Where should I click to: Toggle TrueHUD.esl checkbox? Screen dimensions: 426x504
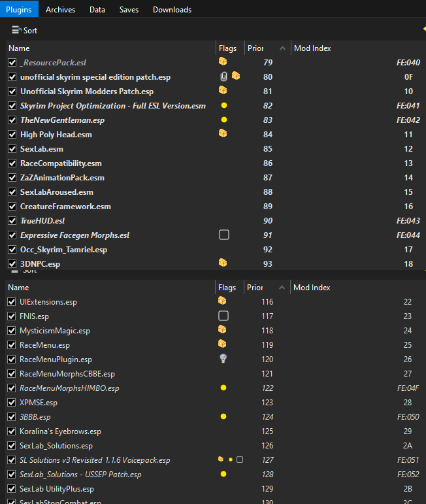pos(12,221)
